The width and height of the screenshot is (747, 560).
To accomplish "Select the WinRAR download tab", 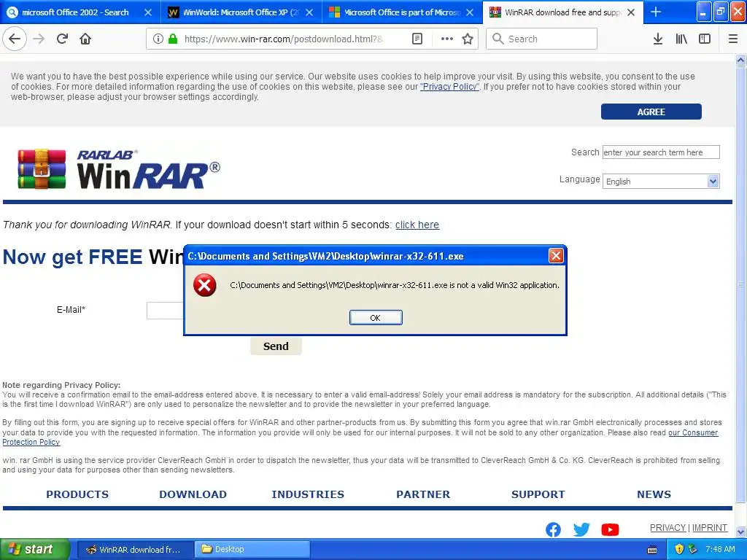I will [x=562, y=12].
